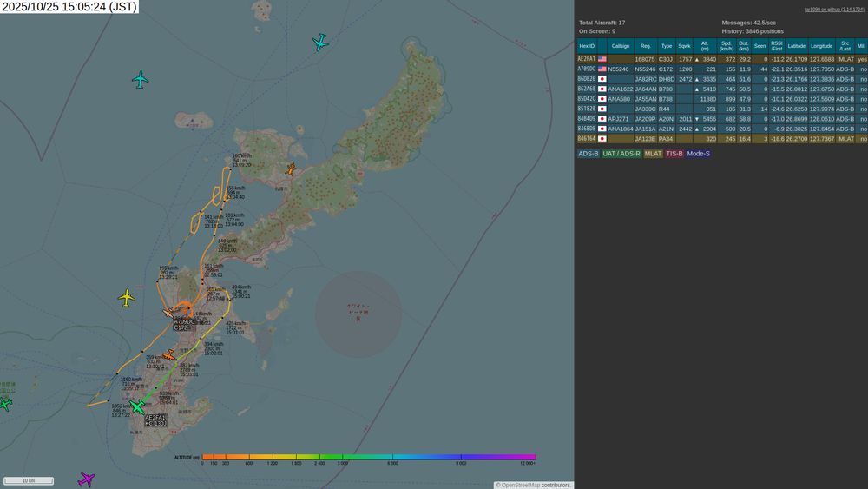Image resolution: width=868 pixels, height=489 pixels.
Task: Click the US flag in AE2FA1 row
Action: (x=602, y=59)
